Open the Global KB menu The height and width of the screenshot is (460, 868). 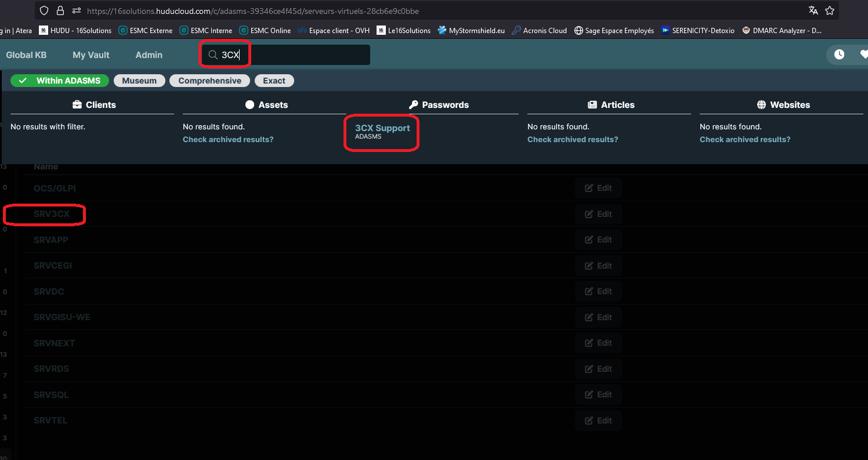[x=26, y=55]
